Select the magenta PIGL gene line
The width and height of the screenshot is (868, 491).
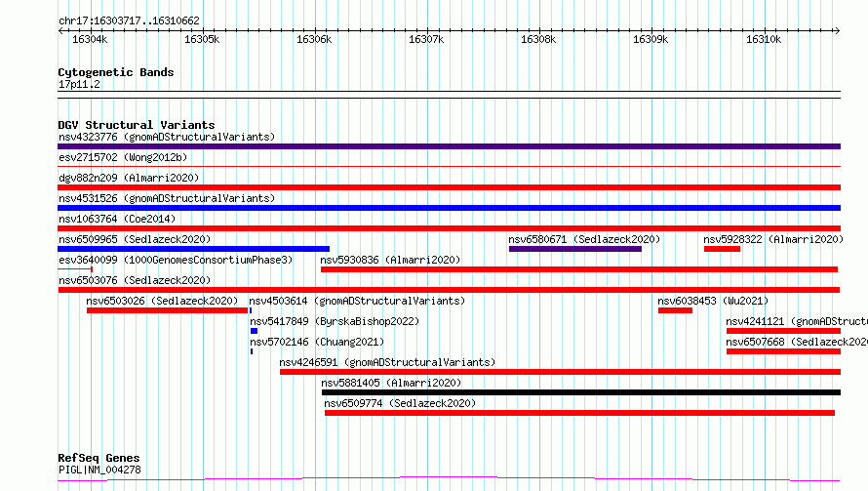tap(449, 479)
